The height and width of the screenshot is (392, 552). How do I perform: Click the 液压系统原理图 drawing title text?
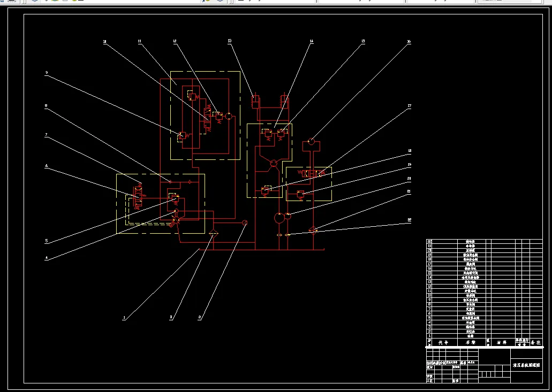[x=526, y=365]
